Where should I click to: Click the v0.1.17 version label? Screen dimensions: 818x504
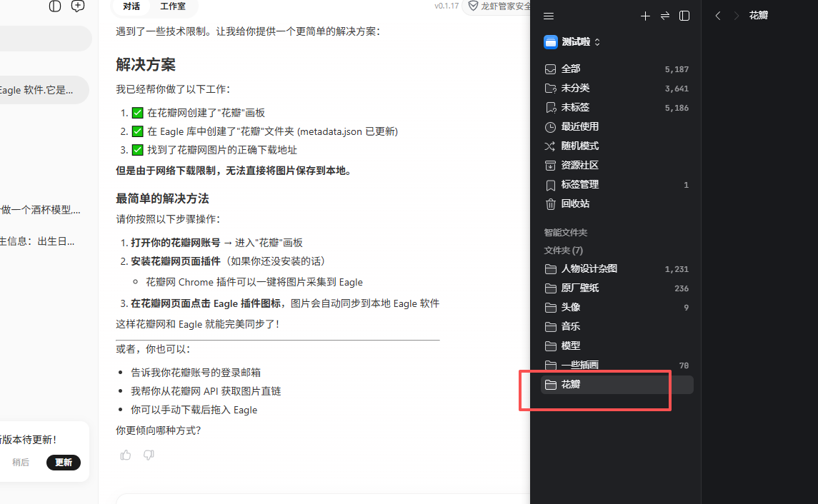[x=447, y=6]
